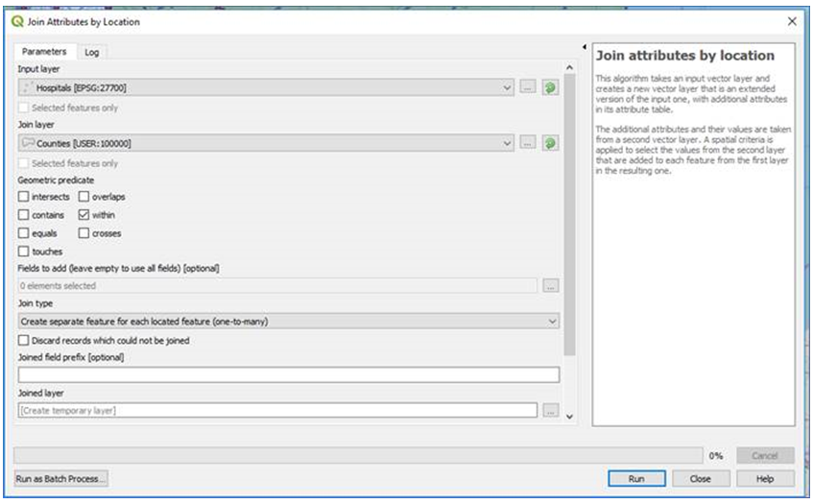Open the Input layer Hospitals dropdown

(x=266, y=87)
